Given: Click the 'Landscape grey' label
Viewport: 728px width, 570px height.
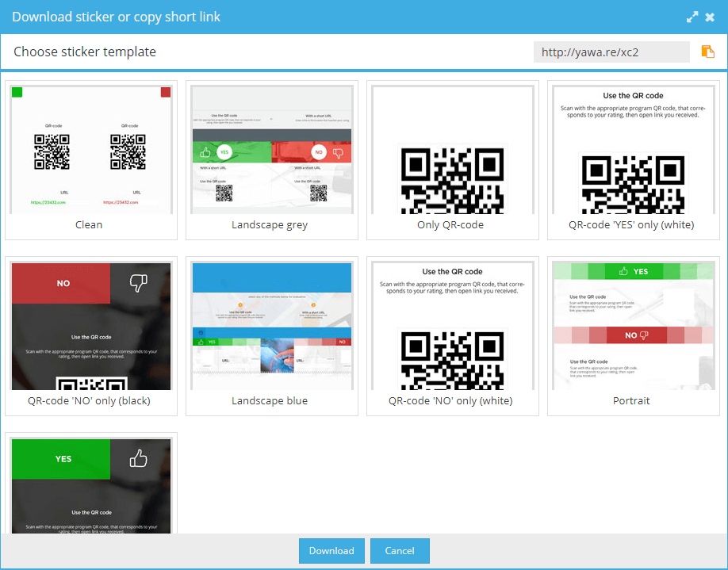Looking at the screenshot, I should click(x=270, y=225).
